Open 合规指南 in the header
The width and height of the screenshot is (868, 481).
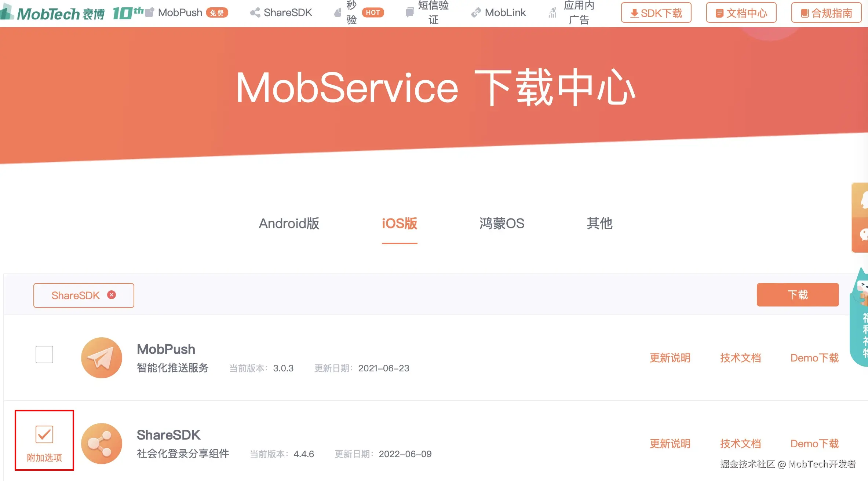[826, 13]
